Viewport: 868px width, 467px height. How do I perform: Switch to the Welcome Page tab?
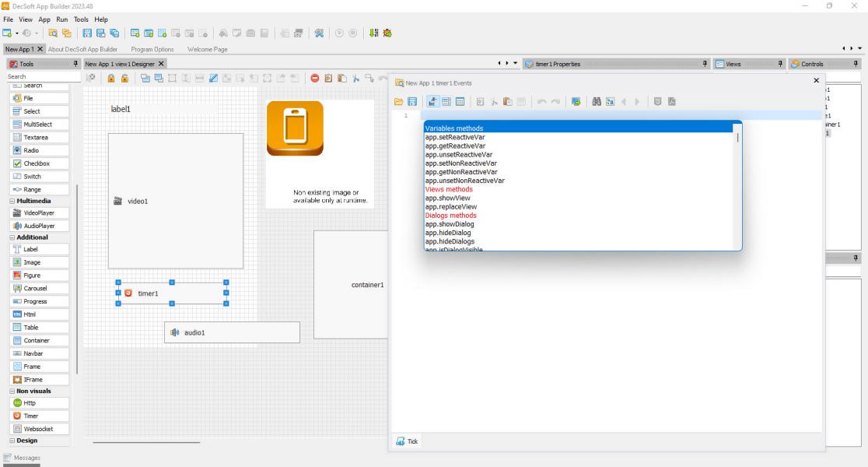(208, 49)
